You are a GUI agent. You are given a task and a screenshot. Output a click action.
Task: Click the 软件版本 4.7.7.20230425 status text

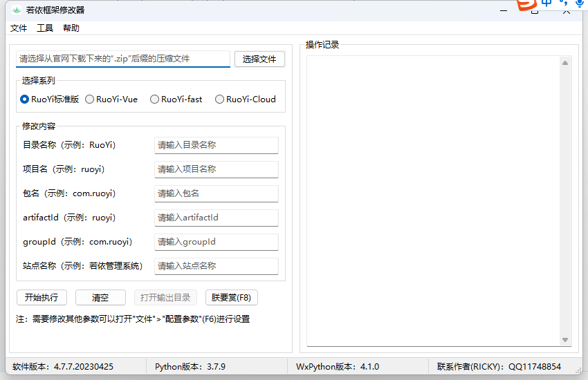click(x=63, y=366)
